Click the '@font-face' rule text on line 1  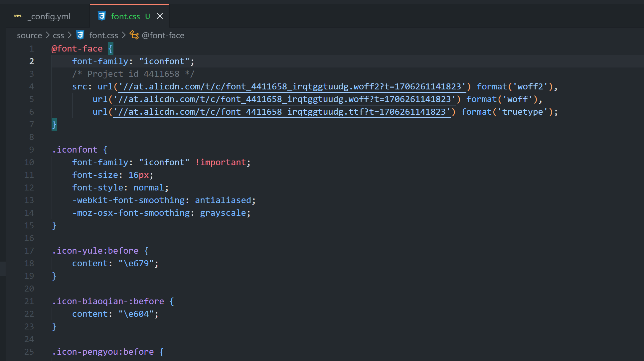click(x=77, y=49)
